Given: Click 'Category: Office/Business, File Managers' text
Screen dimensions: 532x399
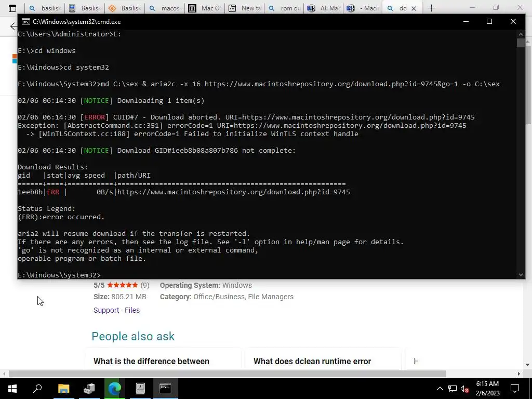Looking at the screenshot, I should tap(227, 297).
